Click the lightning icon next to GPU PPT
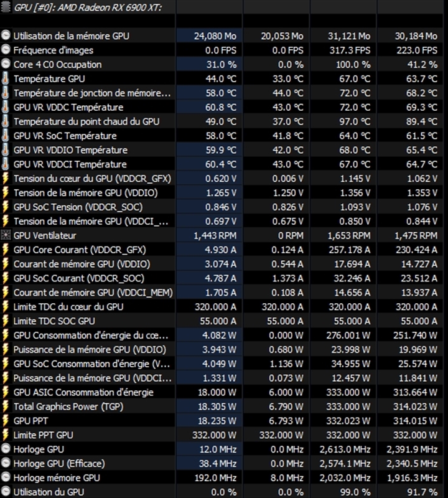448x498 pixels. pos(6,421)
